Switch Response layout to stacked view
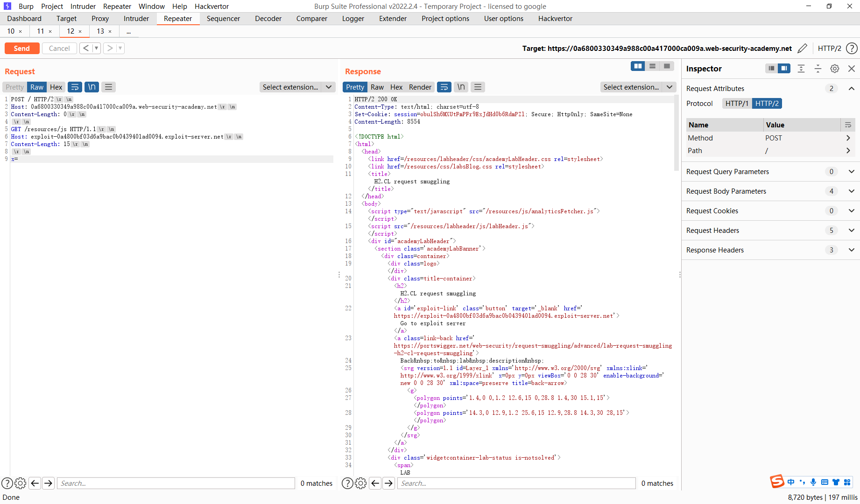 (652, 66)
